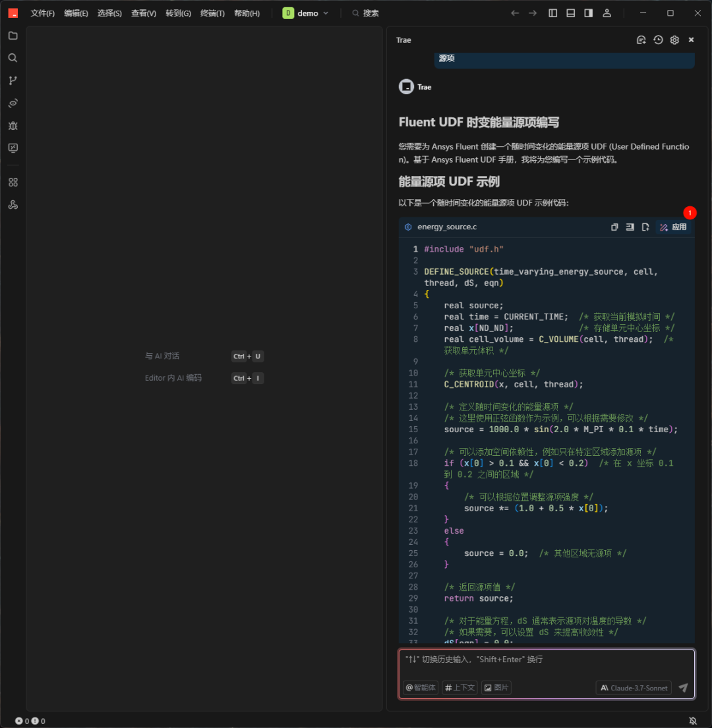Toggle the right AI sidebar layout
712x728 pixels.
589,13
